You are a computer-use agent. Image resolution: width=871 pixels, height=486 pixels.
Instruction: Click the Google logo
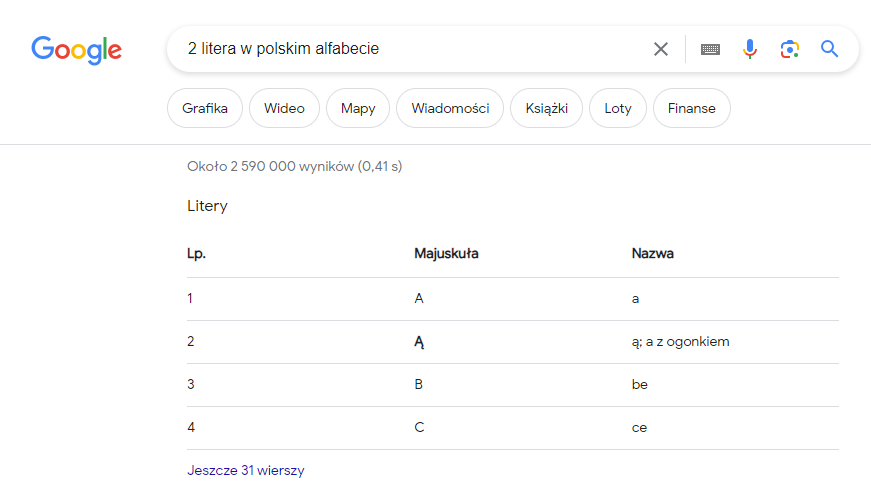click(76, 49)
